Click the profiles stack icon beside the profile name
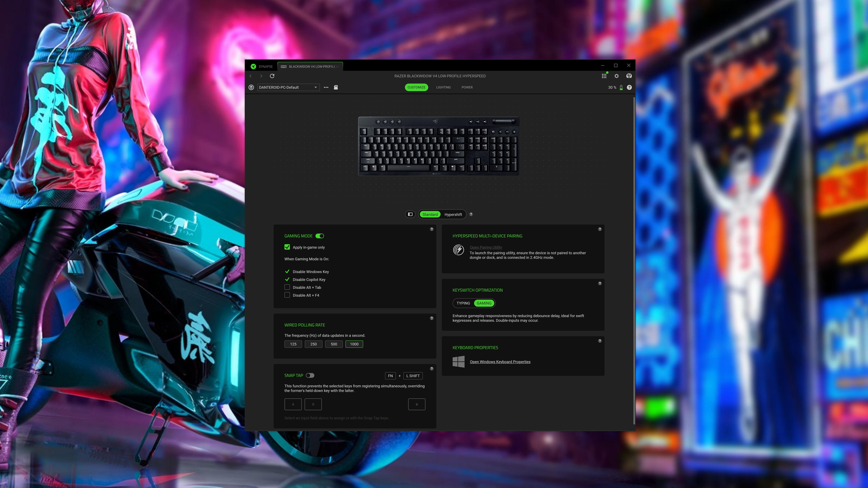Viewport: 868px width, 488px height. pos(251,87)
